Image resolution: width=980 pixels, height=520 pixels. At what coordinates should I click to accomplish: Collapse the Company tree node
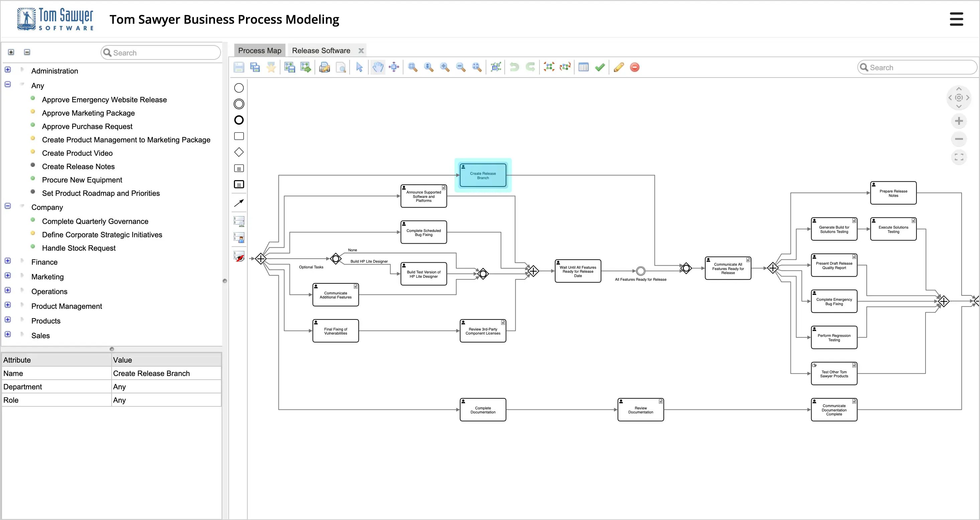click(x=8, y=206)
